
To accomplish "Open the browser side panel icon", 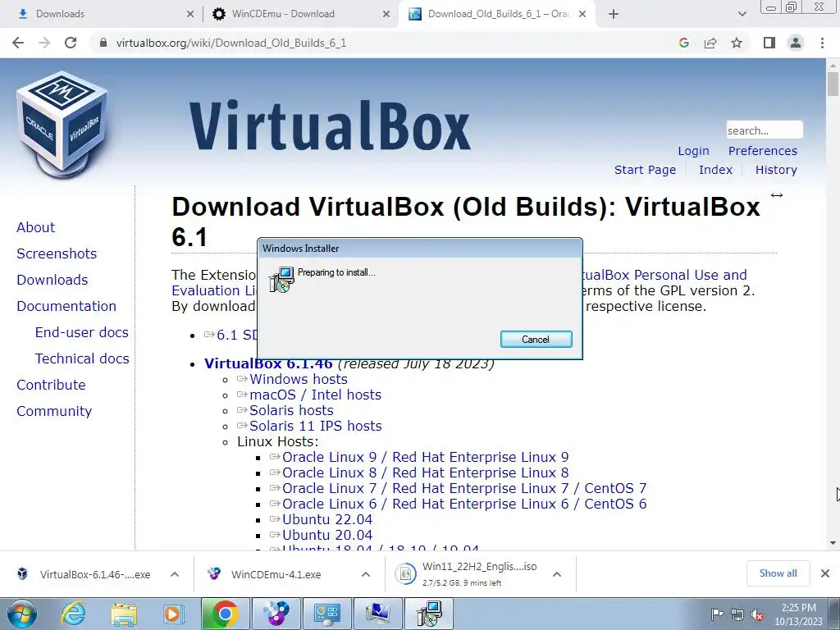I will click(x=769, y=43).
